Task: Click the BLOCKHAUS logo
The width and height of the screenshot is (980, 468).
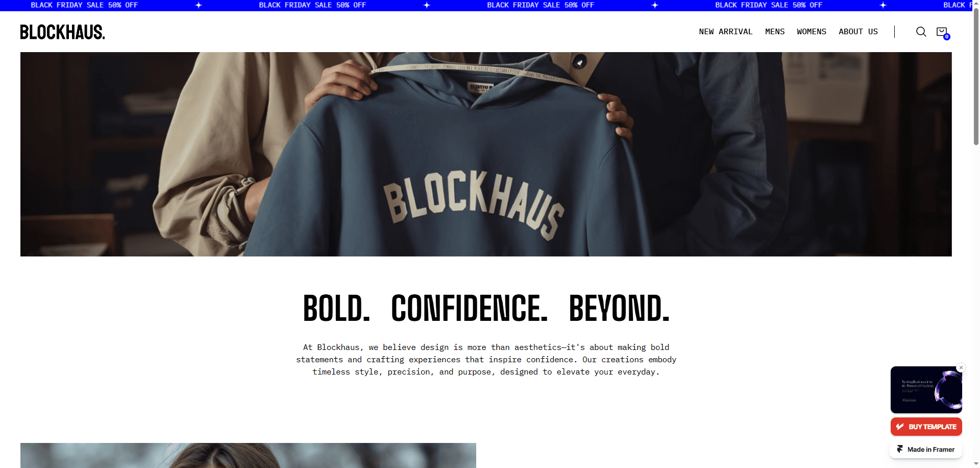Action: 62,32
